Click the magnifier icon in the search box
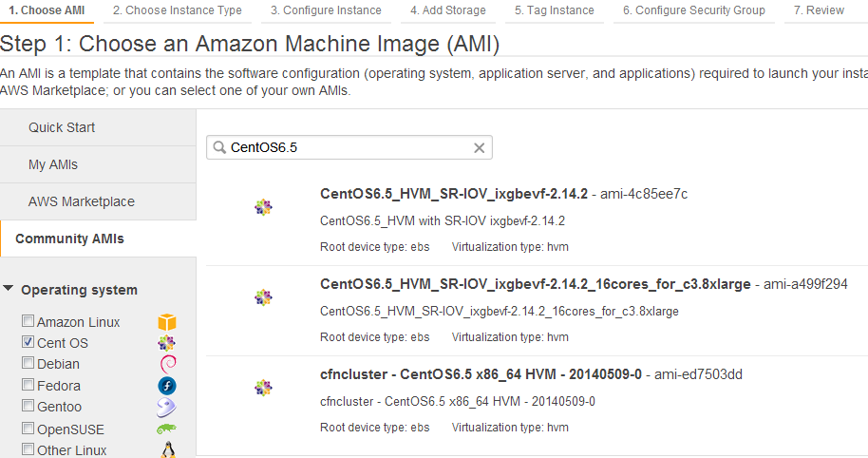 219,147
